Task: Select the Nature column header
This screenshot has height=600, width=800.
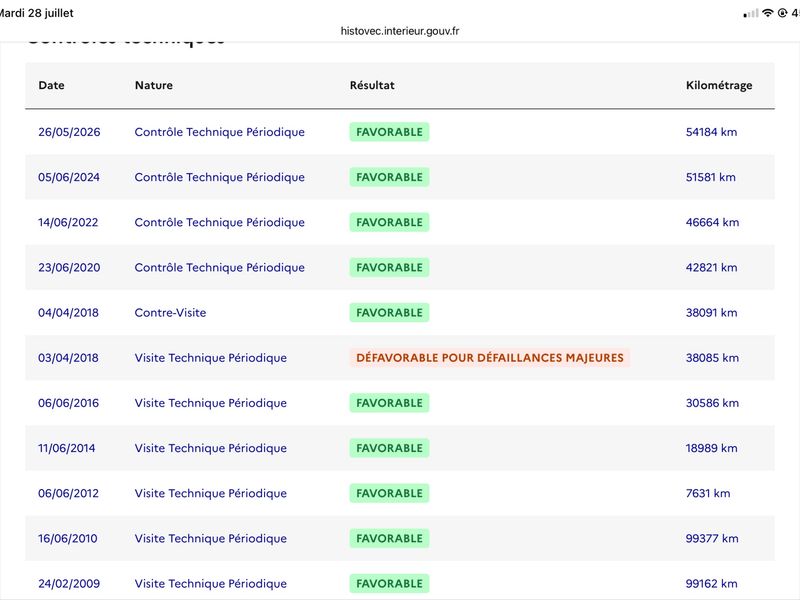Action: point(154,85)
